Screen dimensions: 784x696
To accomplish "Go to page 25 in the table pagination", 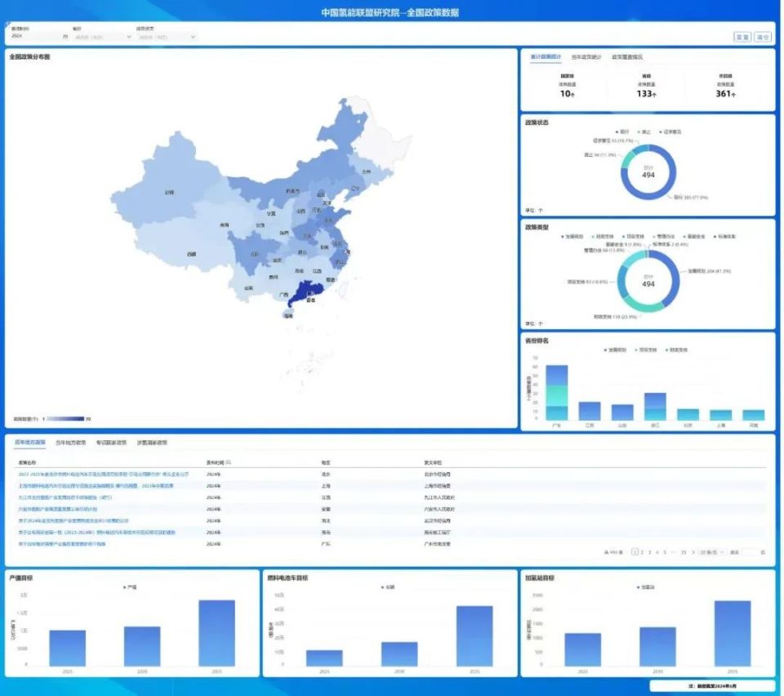I will tap(683, 552).
